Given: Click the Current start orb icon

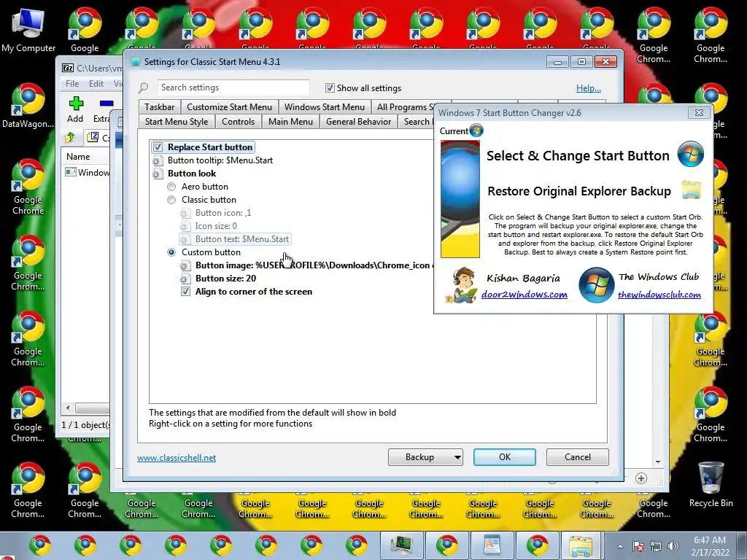Looking at the screenshot, I should [476, 131].
